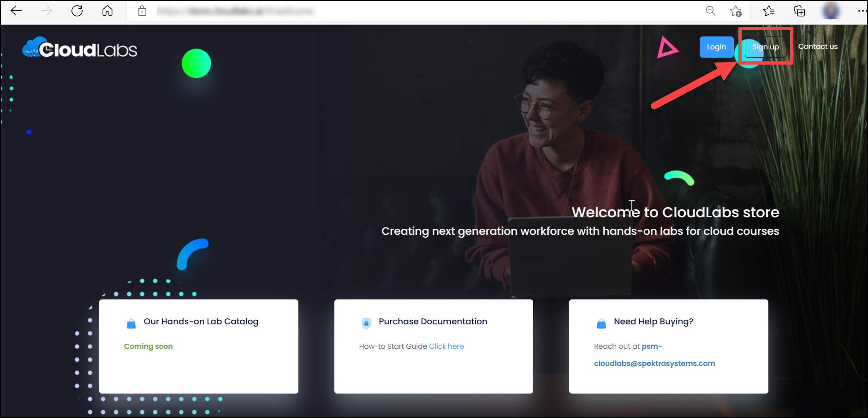Click the bag icon beside Need Help Buying

(x=601, y=323)
